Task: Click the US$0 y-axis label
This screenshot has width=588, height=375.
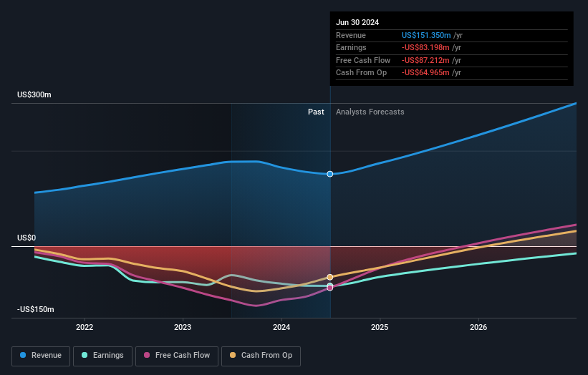Action: click(x=26, y=238)
